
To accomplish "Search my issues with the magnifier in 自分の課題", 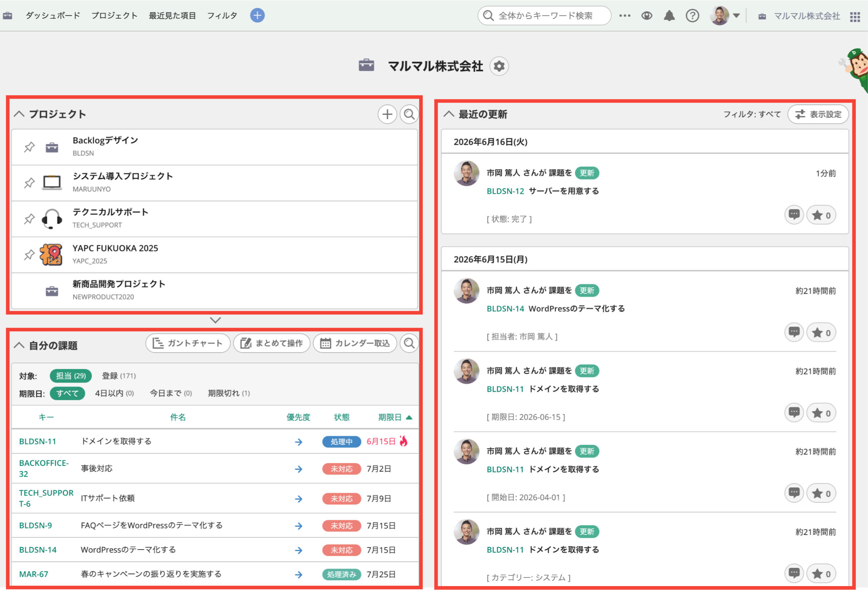I will coord(409,343).
